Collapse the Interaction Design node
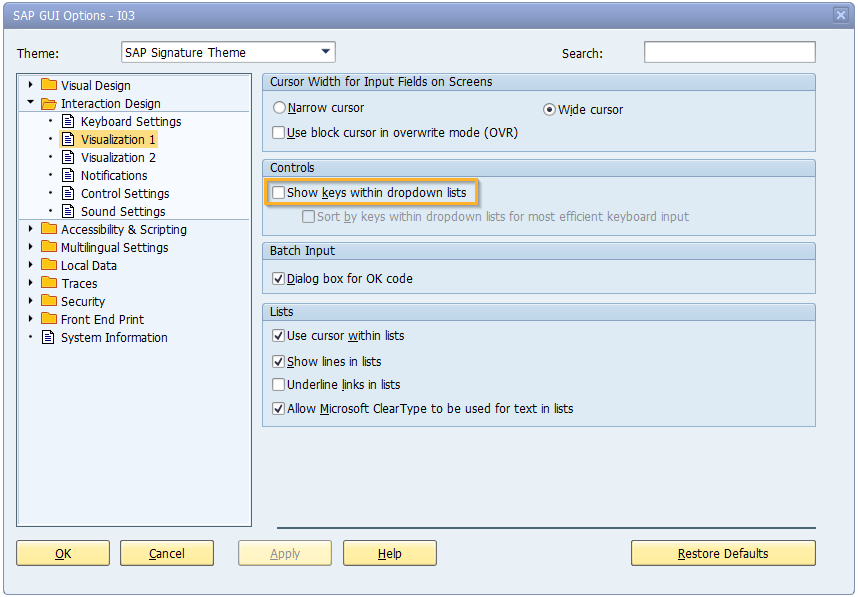 coord(31,103)
